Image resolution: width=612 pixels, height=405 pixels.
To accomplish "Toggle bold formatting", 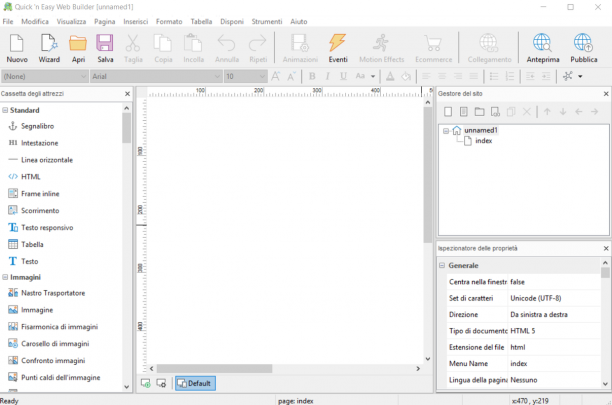I will pyautogui.click(x=312, y=76).
